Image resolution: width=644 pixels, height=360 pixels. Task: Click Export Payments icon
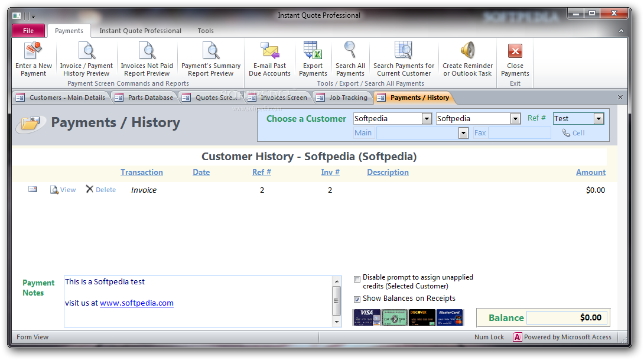(313, 50)
